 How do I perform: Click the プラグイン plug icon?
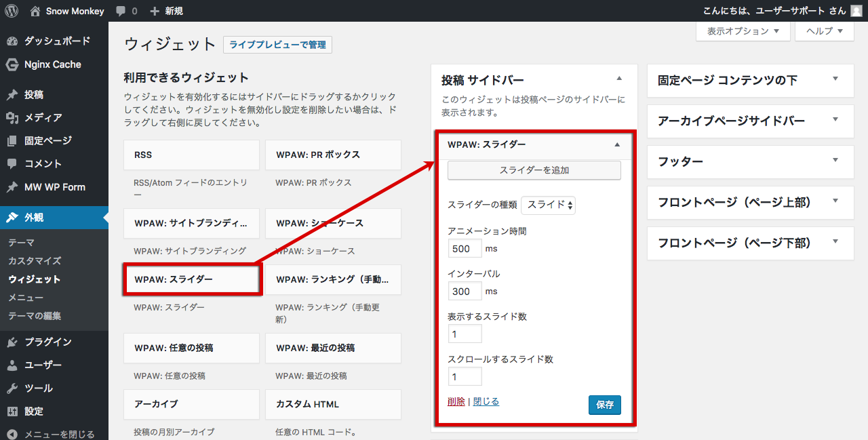(x=12, y=342)
